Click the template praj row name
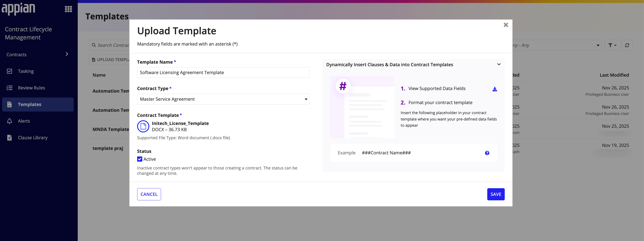 click(108, 148)
